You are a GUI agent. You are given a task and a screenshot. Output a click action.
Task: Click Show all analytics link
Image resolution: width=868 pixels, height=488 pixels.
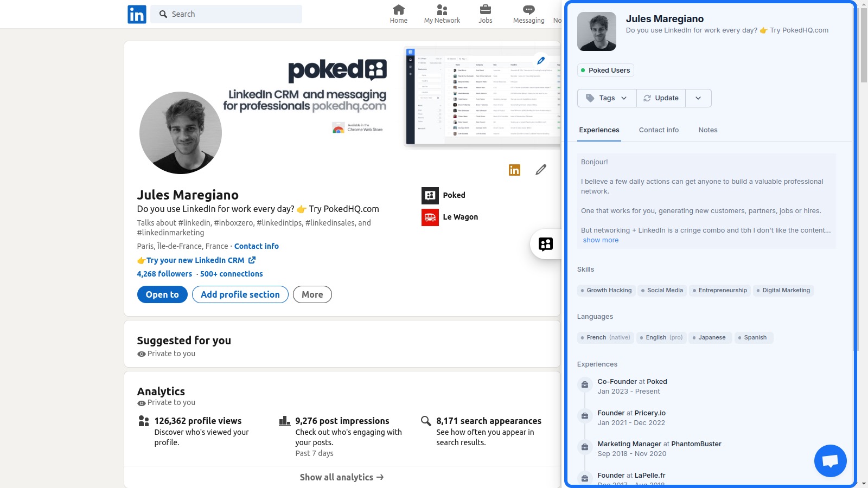click(x=342, y=477)
